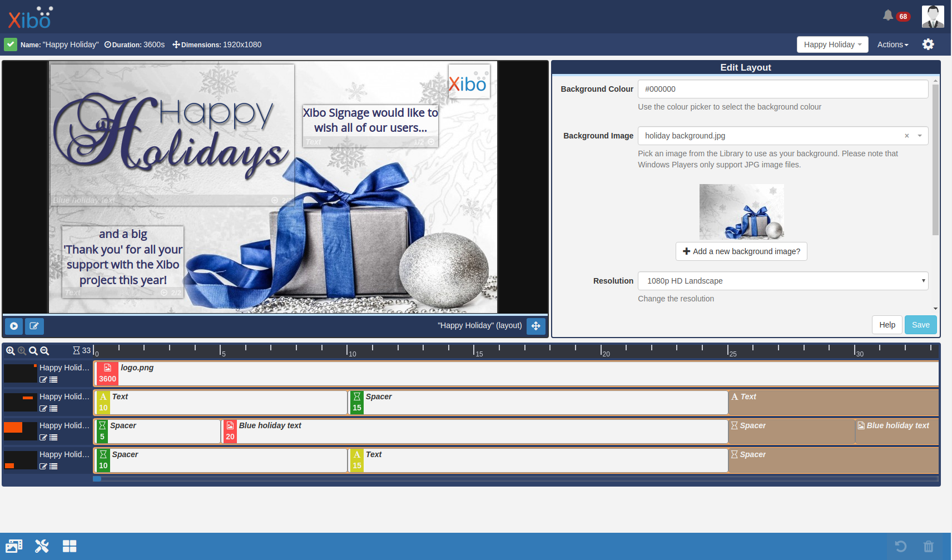Play the layout preview

point(14,326)
